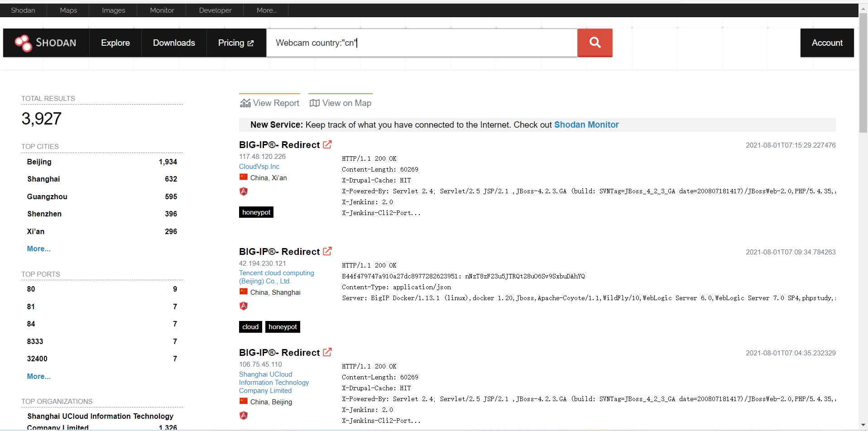
Task: Open external link icon for 42.194.230.121 result
Action: coord(327,251)
